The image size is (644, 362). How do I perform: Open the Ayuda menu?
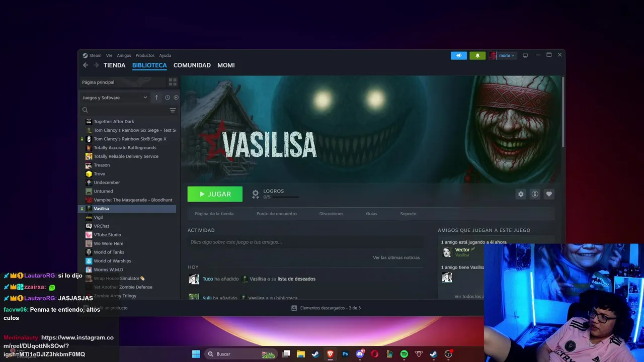pyautogui.click(x=165, y=55)
